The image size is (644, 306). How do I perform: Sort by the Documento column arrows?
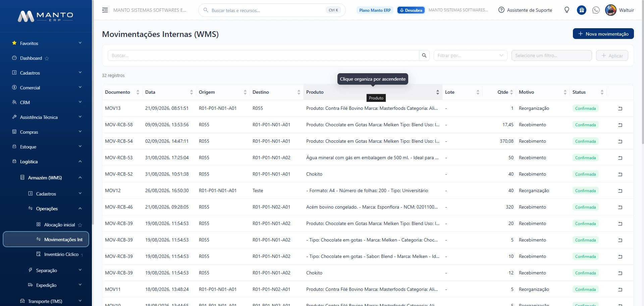(138, 92)
